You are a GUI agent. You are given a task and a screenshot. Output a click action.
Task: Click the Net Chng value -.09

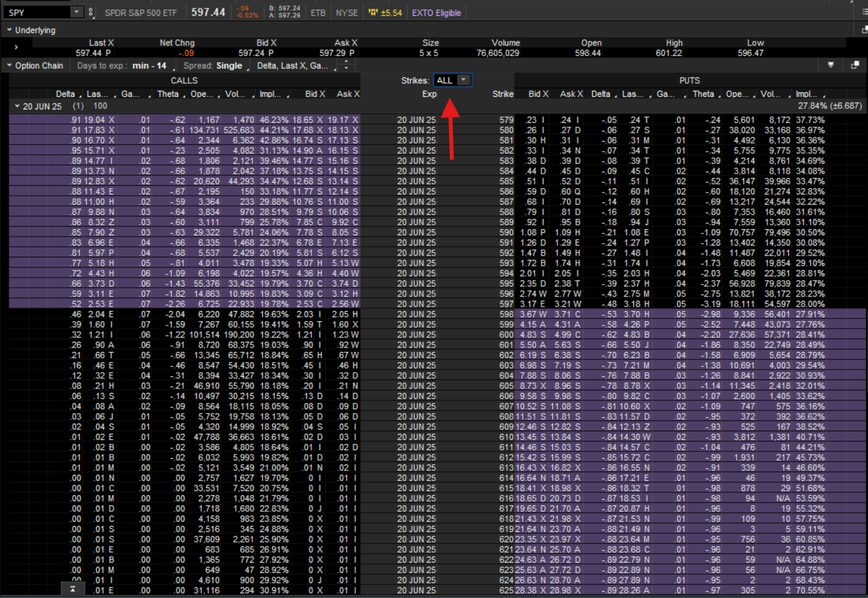tap(186, 53)
